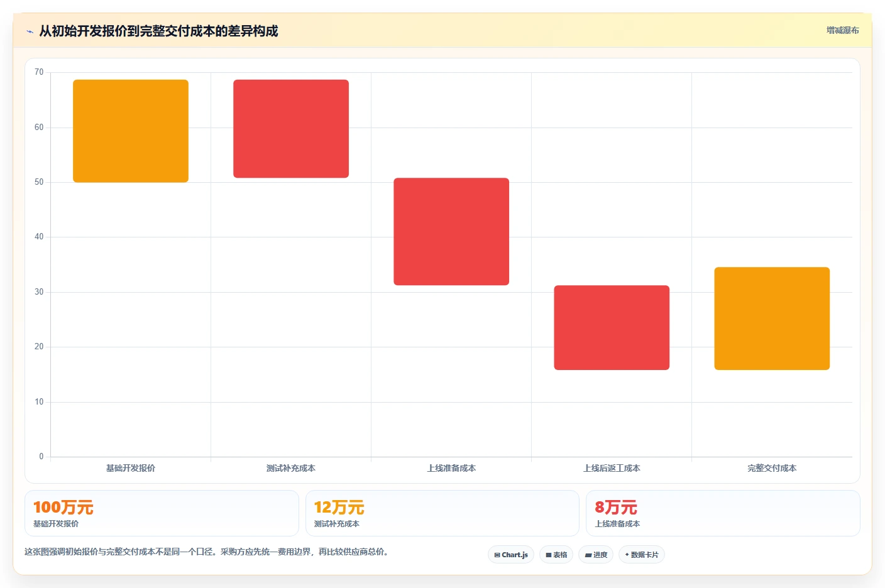Click y-axis value 50
The image size is (885, 588).
click(39, 182)
